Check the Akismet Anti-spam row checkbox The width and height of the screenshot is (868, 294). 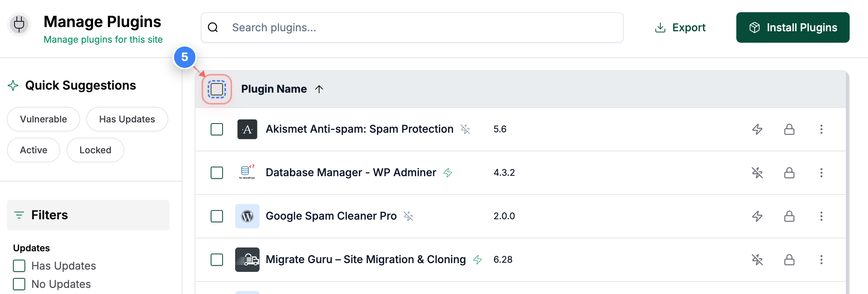point(217,129)
